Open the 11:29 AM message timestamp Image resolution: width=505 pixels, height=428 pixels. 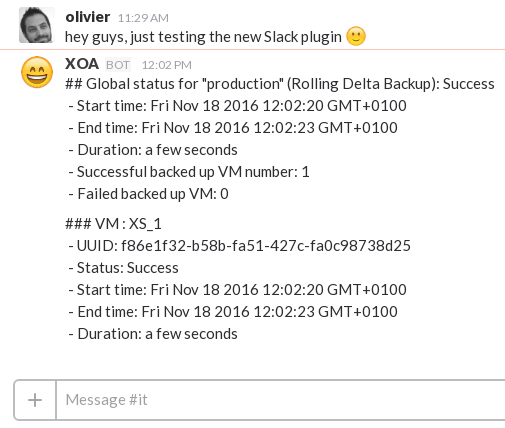point(143,18)
